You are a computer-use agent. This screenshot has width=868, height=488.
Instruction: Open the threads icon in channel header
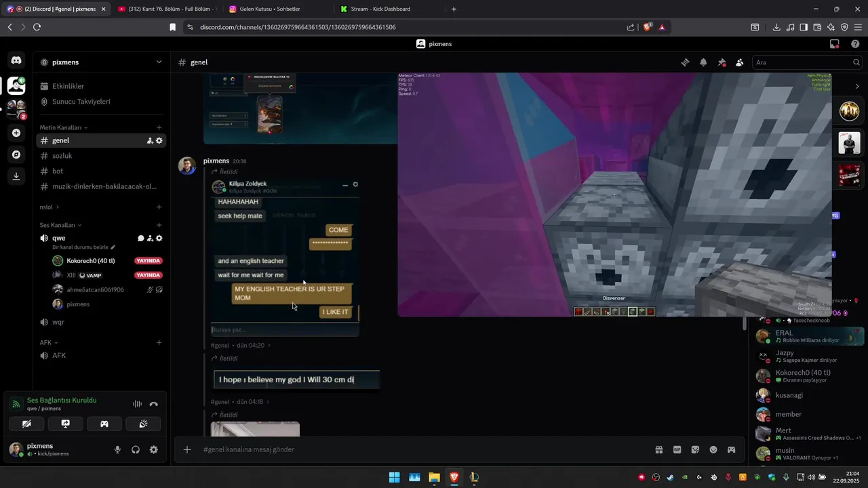tap(685, 62)
